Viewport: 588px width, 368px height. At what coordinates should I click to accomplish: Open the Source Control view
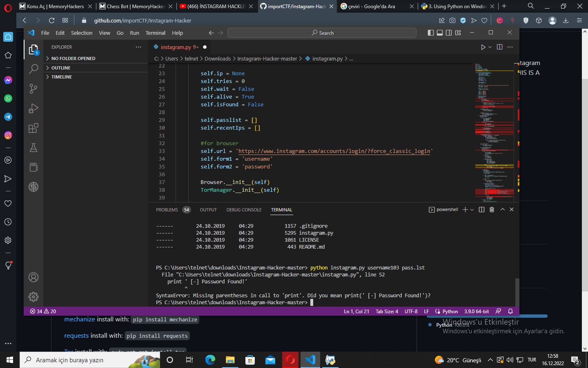tap(33, 88)
